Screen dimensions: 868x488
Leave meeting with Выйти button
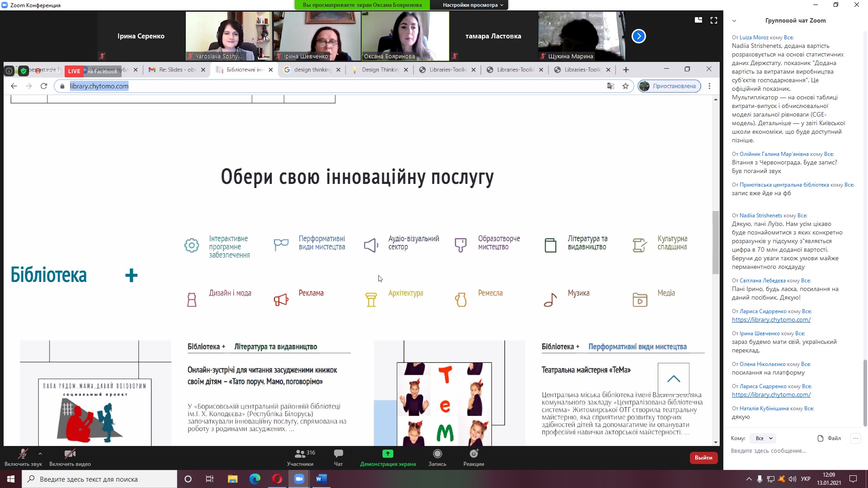tap(703, 458)
